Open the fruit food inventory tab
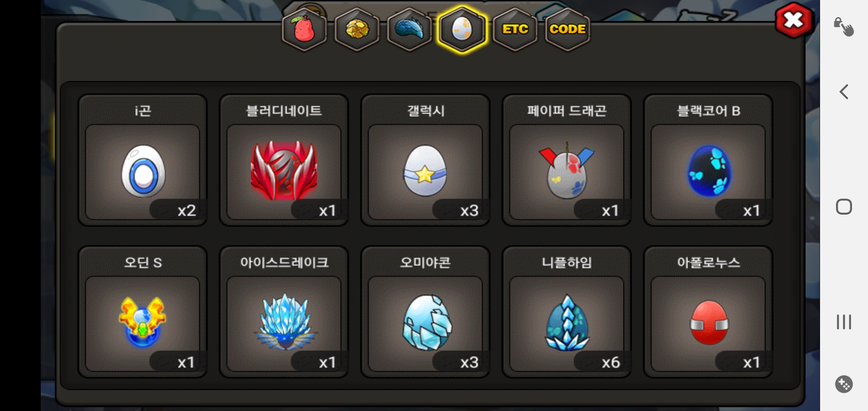Viewport: 868px width, 411px height. coord(304,30)
